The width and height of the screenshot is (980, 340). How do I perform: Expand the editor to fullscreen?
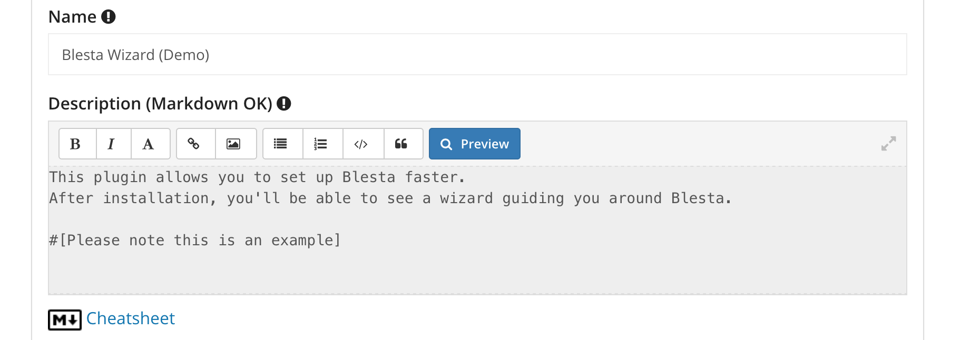coord(888,144)
